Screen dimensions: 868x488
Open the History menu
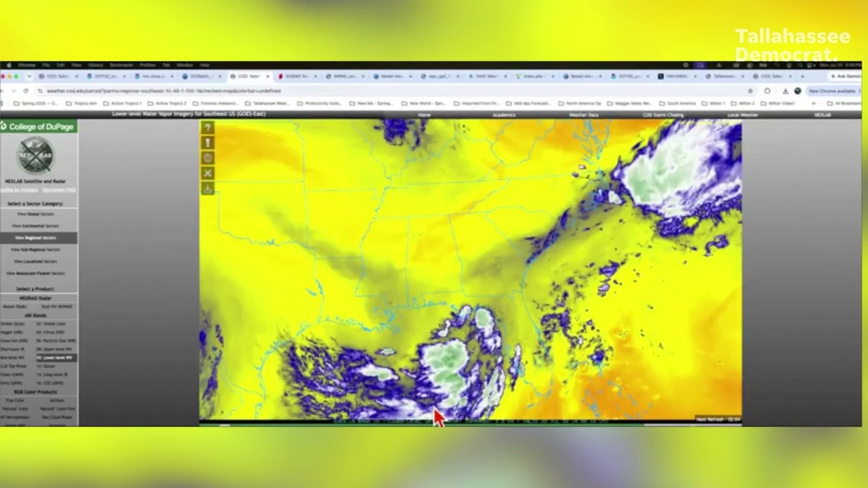point(96,65)
